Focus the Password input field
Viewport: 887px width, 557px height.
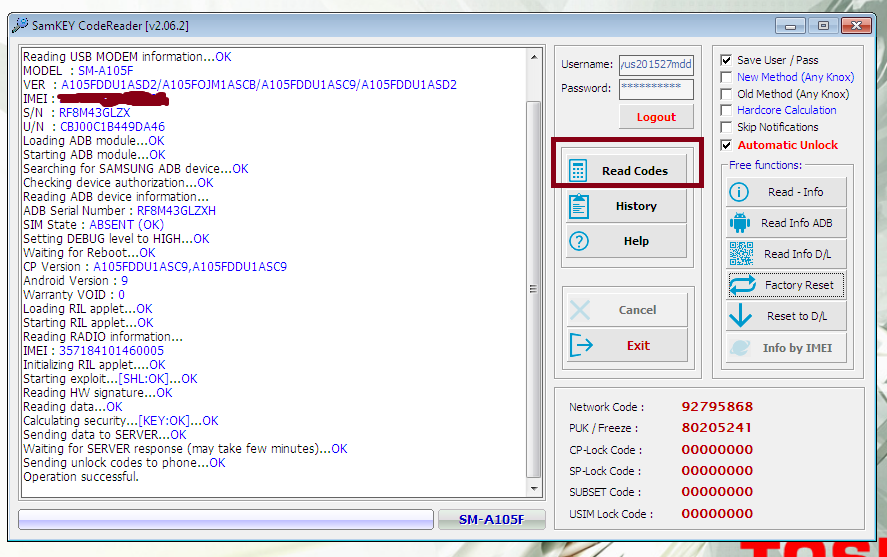coord(656,89)
